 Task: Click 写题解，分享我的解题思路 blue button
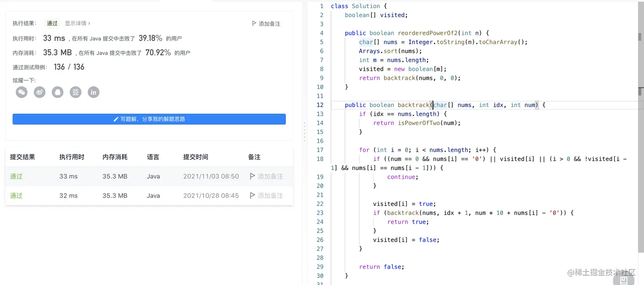[149, 119]
